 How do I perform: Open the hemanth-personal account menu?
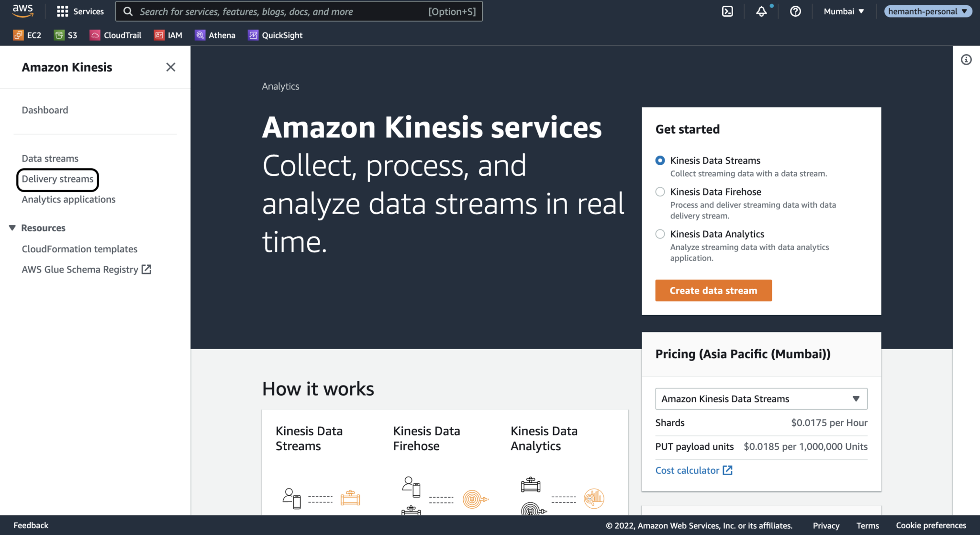click(927, 11)
